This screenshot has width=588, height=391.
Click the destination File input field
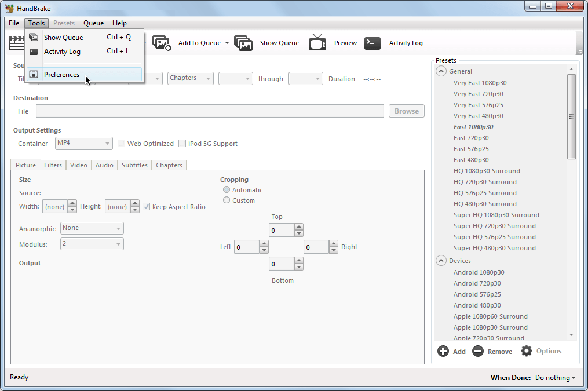click(210, 111)
